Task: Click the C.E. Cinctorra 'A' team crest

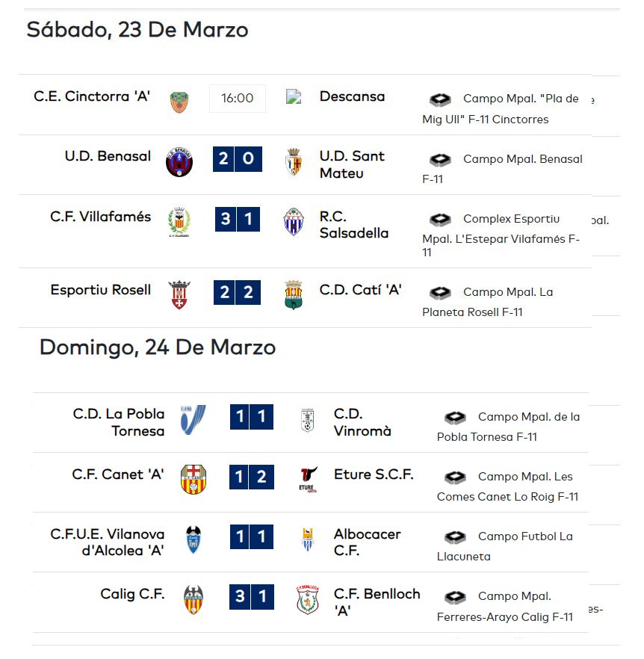Action: pyautogui.click(x=179, y=102)
